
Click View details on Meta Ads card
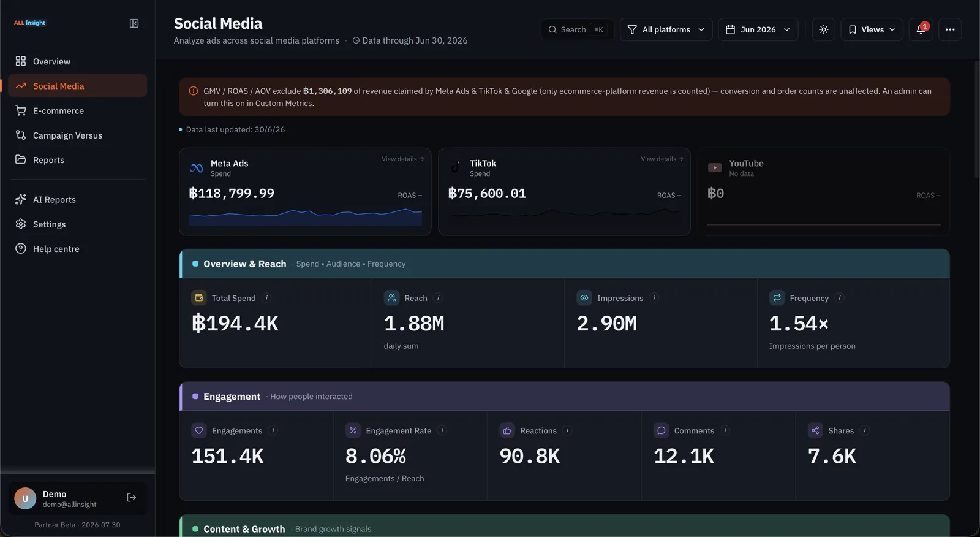[402, 159]
